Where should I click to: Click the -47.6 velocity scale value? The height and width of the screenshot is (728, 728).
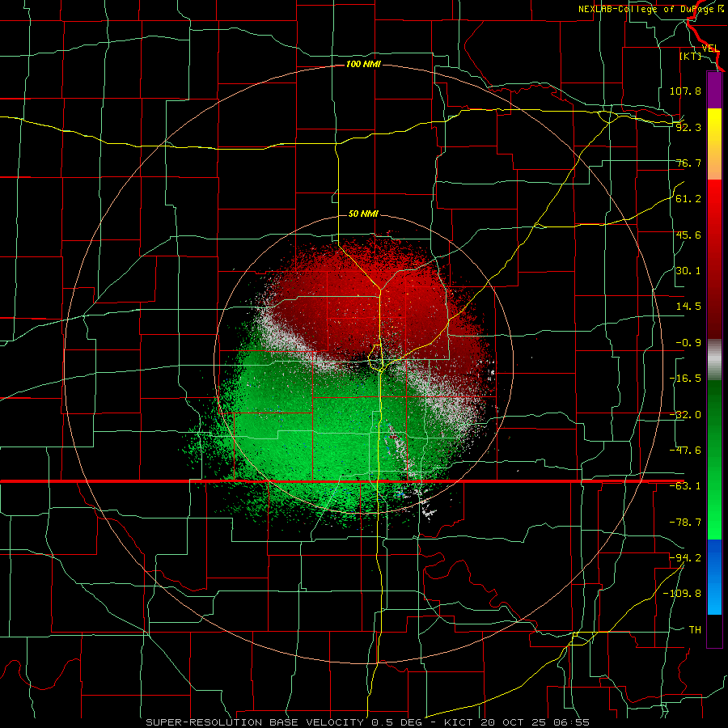(x=685, y=451)
